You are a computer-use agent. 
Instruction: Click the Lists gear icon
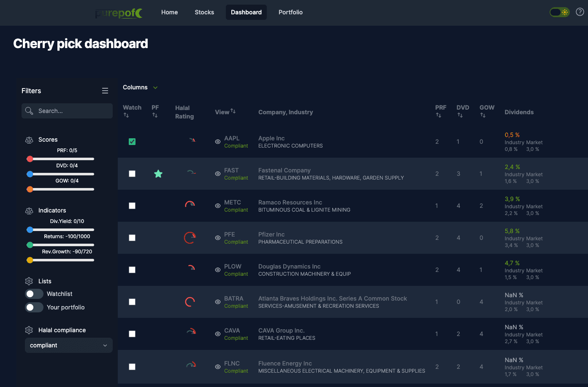29,281
